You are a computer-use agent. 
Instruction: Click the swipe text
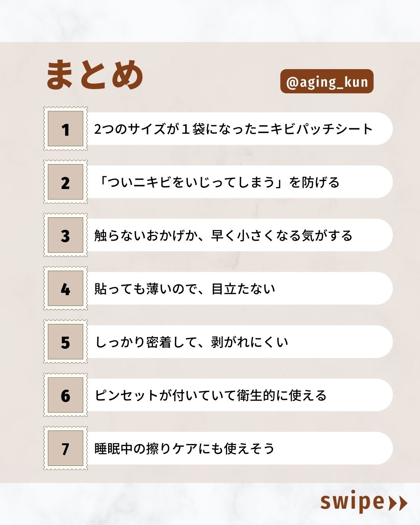click(x=352, y=502)
